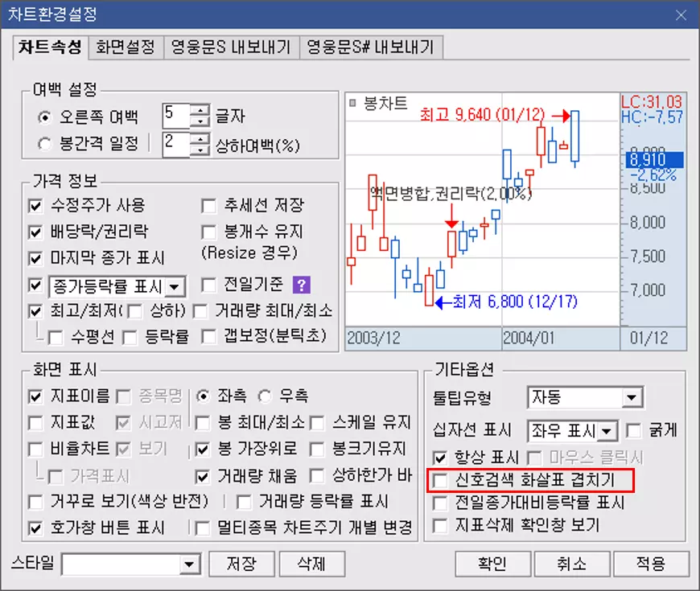Check 봉 최대/최소 option
The image size is (700, 591).
click(x=203, y=423)
